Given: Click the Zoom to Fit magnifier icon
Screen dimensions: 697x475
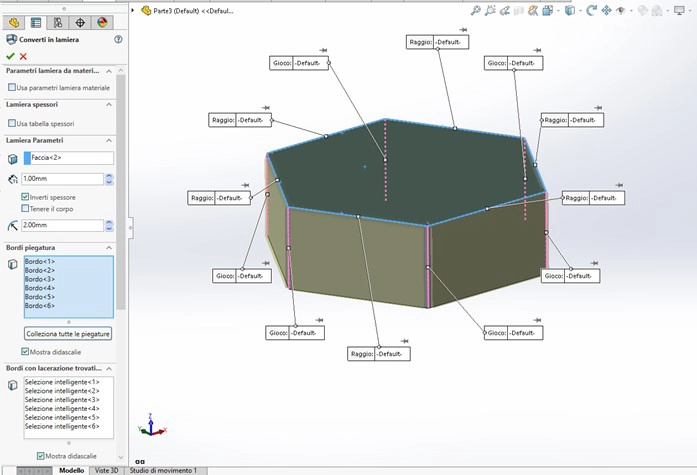Looking at the screenshot, I should click(476, 10).
